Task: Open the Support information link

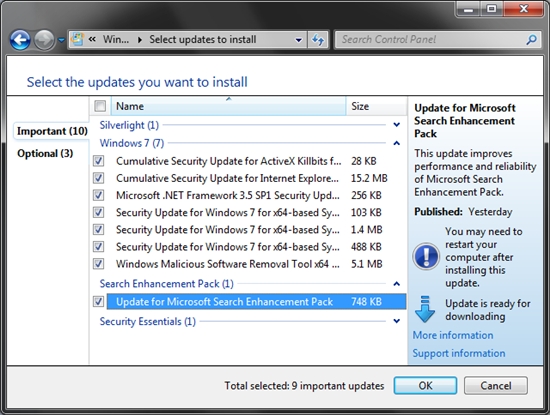Action: pyautogui.click(x=459, y=353)
